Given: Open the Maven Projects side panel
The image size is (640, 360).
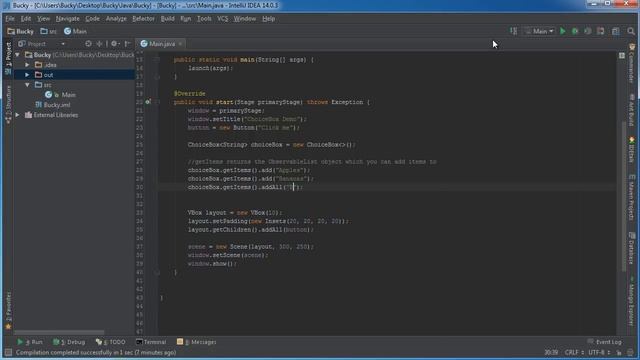Looking at the screenshot, I should click(631, 198).
